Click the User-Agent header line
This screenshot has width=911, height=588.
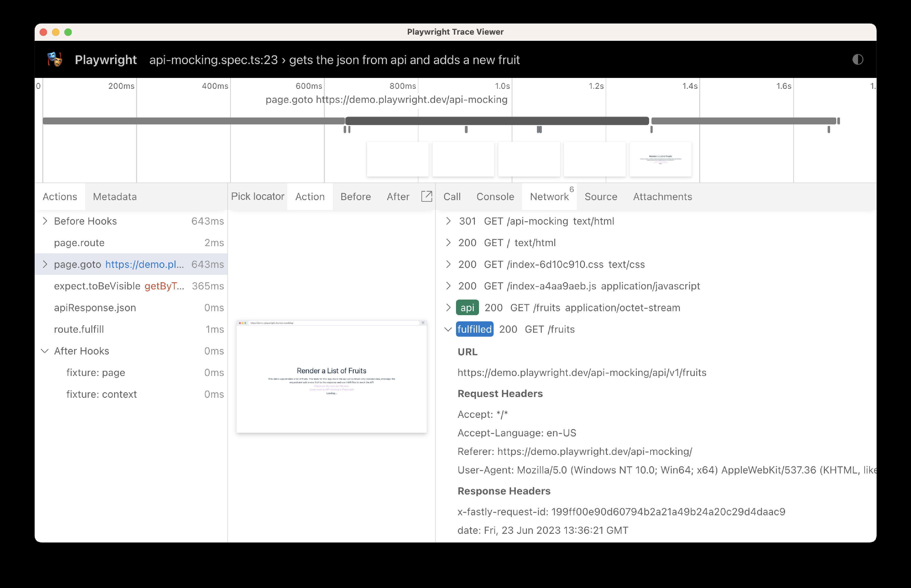667,470
